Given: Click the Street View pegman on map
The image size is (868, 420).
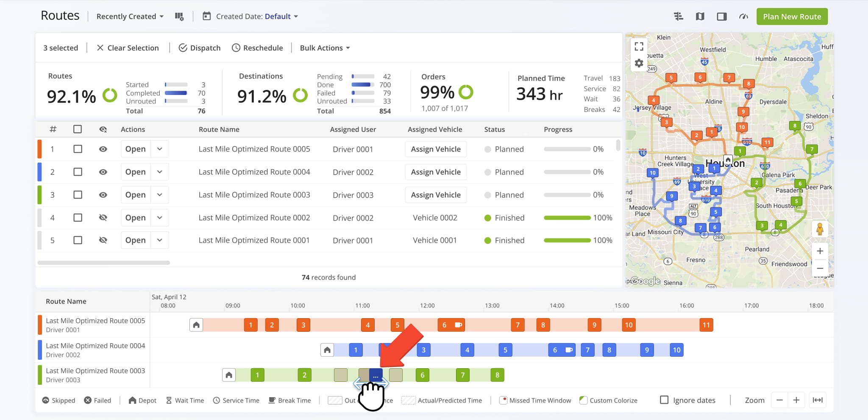Looking at the screenshot, I should click(820, 229).
